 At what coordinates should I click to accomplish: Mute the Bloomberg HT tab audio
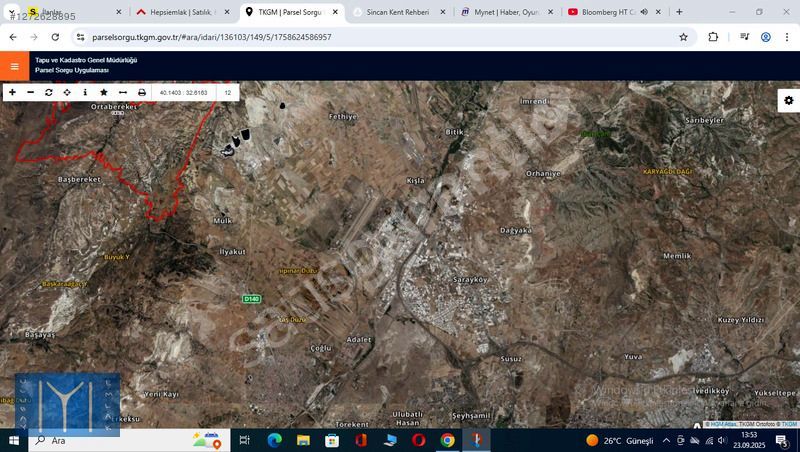tap(644, 12)
